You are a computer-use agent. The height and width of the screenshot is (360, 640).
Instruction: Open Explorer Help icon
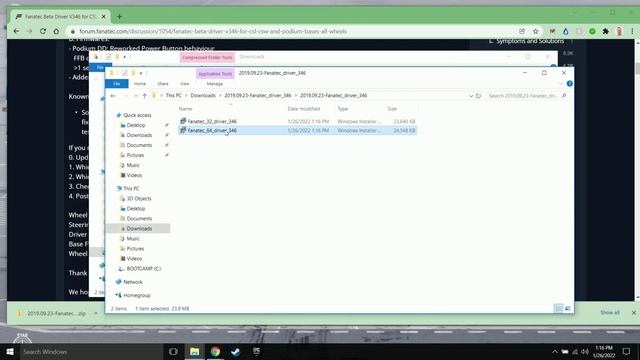click(569, 84)
